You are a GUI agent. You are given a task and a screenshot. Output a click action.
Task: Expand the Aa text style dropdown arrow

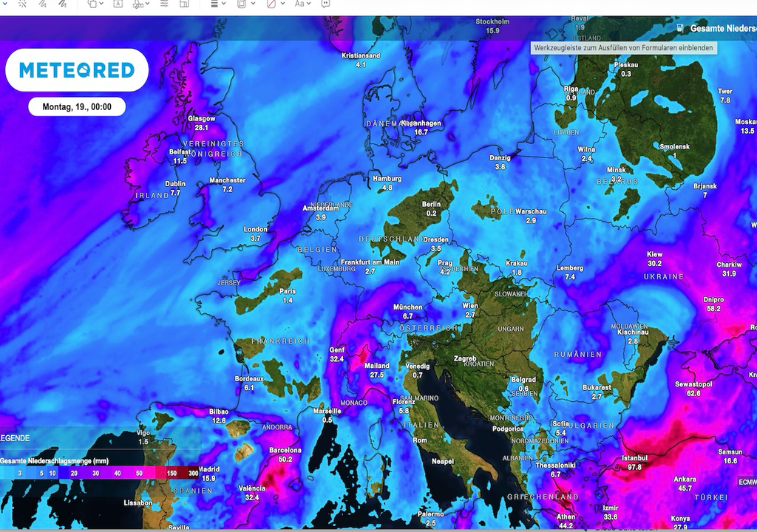309,4
